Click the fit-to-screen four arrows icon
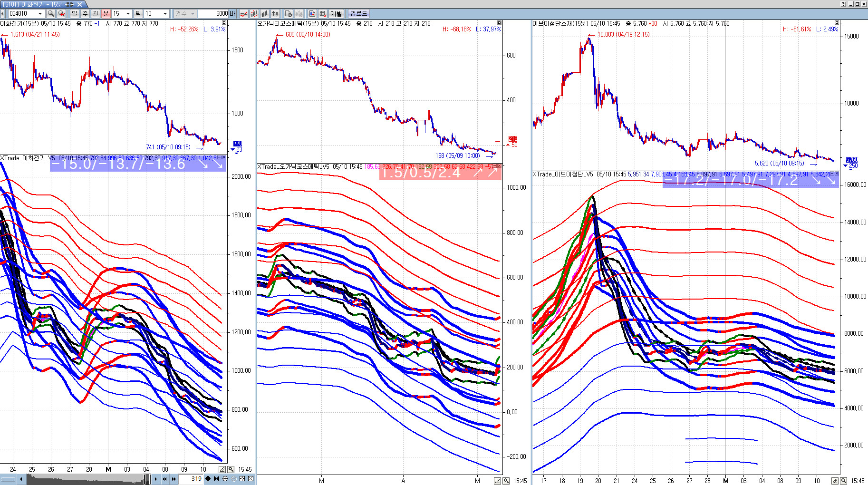Screen dimensions: 868x485 coord(242,479)
